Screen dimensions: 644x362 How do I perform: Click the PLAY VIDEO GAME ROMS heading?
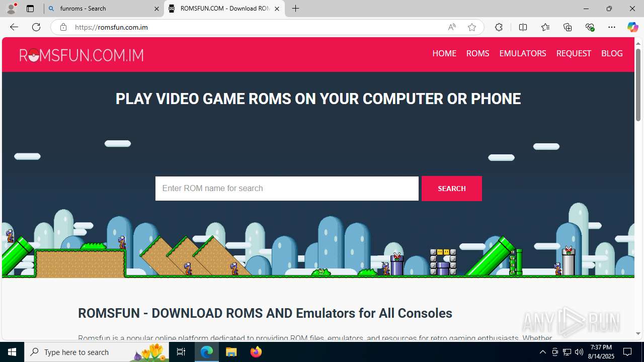[x=318, y=99]
